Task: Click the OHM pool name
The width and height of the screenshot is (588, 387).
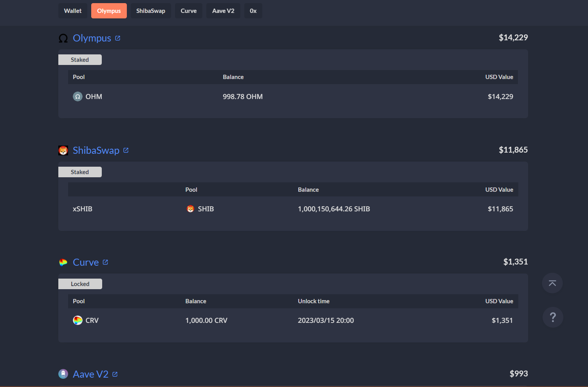Action: coord(94,97)
